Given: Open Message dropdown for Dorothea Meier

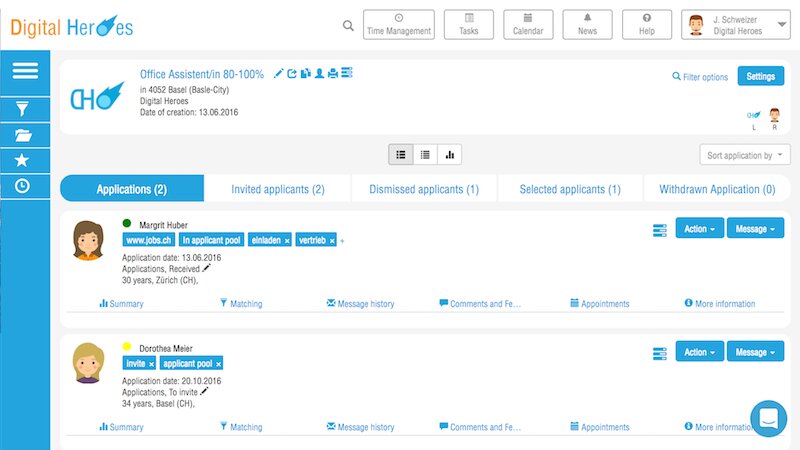Looking at the screenshot, I should 755,352.
